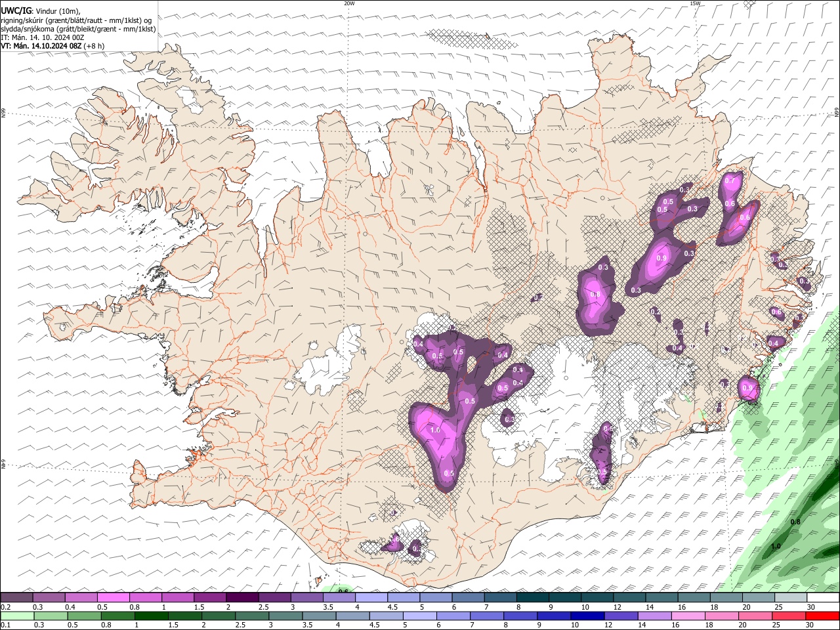This screenshot has height=630, width=840.
Task: Click the 0.8 value in green offshore rain band
Action: click(795, 522)
